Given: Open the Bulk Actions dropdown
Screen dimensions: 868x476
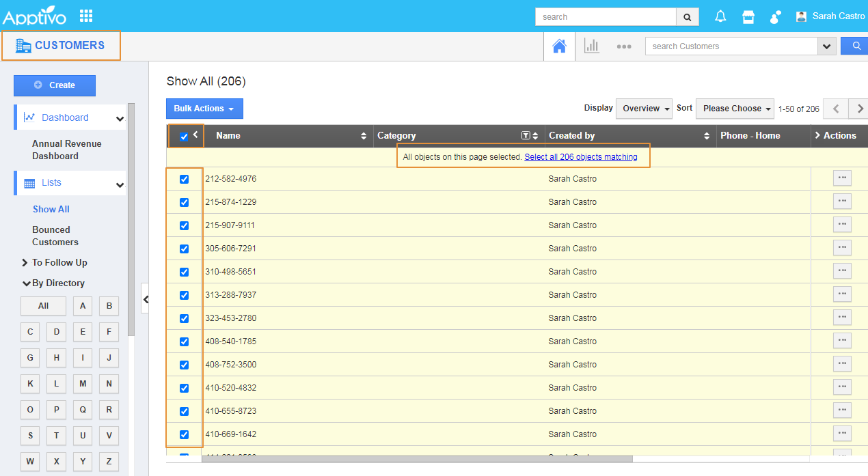Looking at the screenshot, I should [x=204, y=109].
